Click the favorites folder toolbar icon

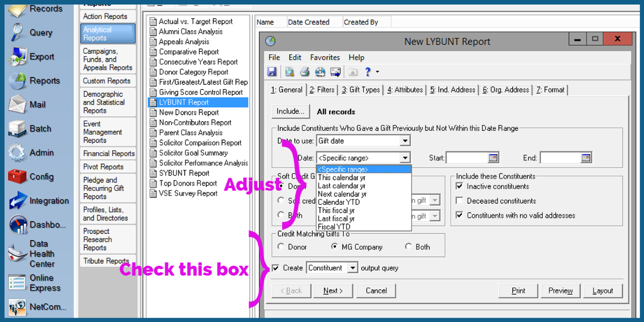click(353, 72)
